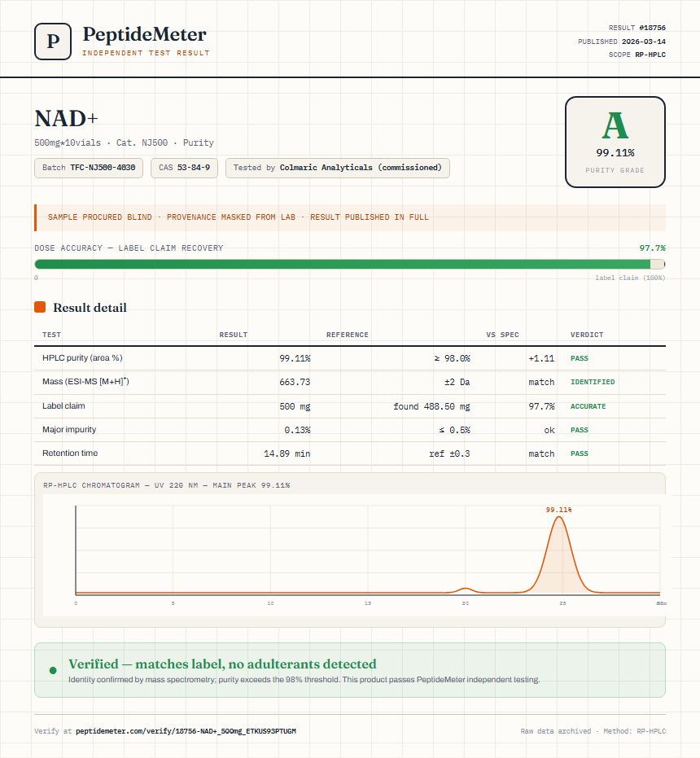Click the small impurity peak near 20 min
Image resolution: width=700 pixels, height=758 pixels.
465,589
